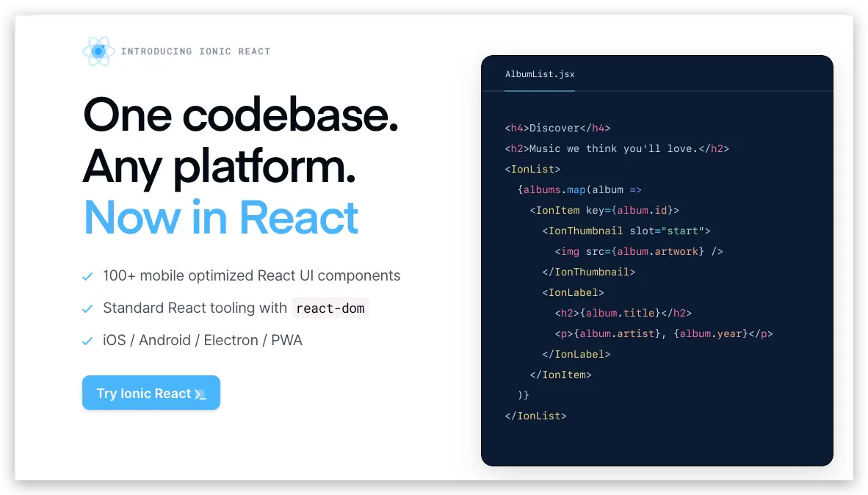Click the react-dom code snippet
This screenshot has width=868, height=495.
(x=330, y=308)
